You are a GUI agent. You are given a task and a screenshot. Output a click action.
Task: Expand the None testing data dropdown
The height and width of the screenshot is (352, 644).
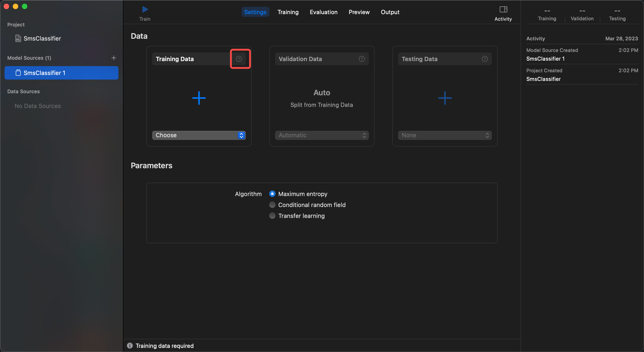coord(445,135)
